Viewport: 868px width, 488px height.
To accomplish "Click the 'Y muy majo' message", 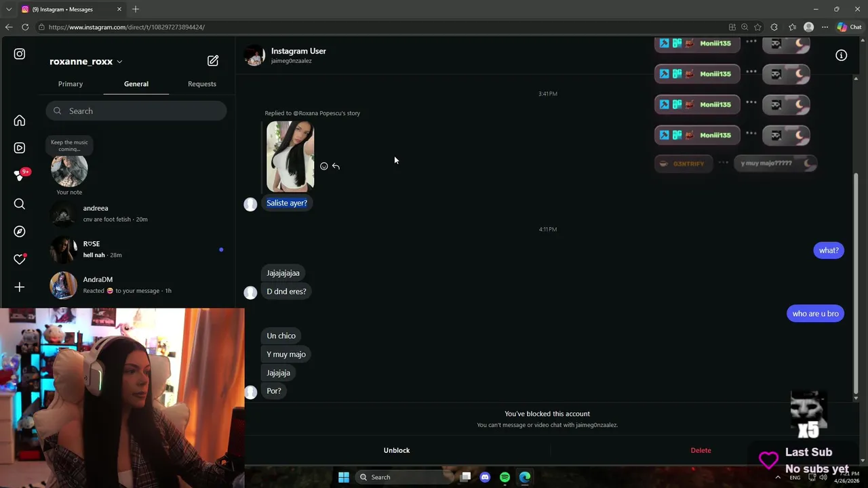I will coord(286,354).
